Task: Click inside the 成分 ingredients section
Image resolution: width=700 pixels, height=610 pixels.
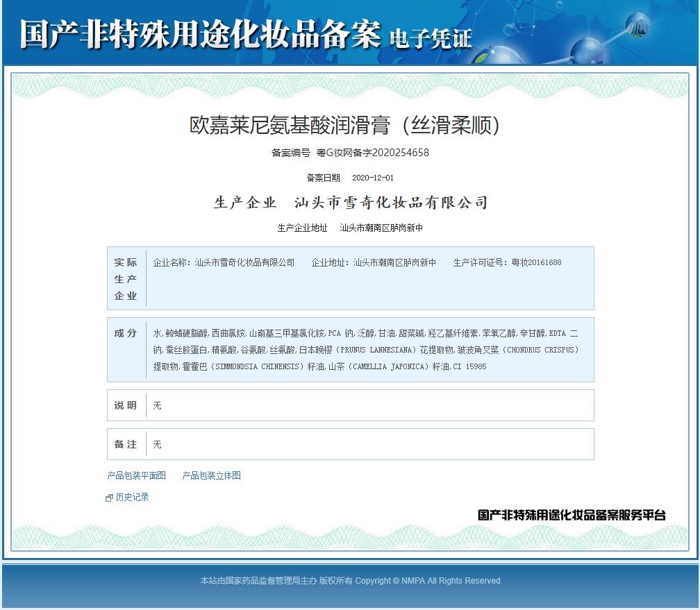Action: coord(347,349)
